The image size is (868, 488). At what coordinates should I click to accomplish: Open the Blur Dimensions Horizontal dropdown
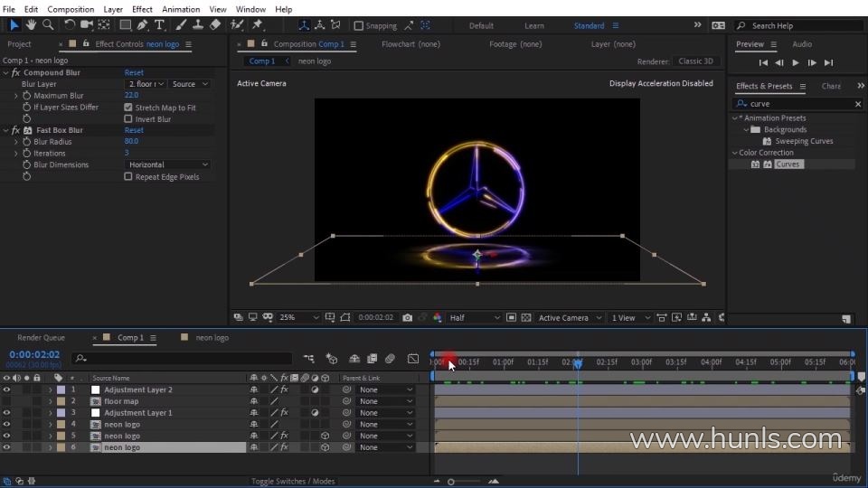168,165
